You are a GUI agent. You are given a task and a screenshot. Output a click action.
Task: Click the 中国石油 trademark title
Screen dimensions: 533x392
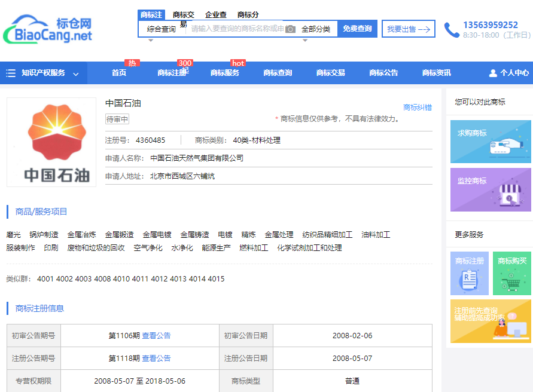tap(123, 103)
